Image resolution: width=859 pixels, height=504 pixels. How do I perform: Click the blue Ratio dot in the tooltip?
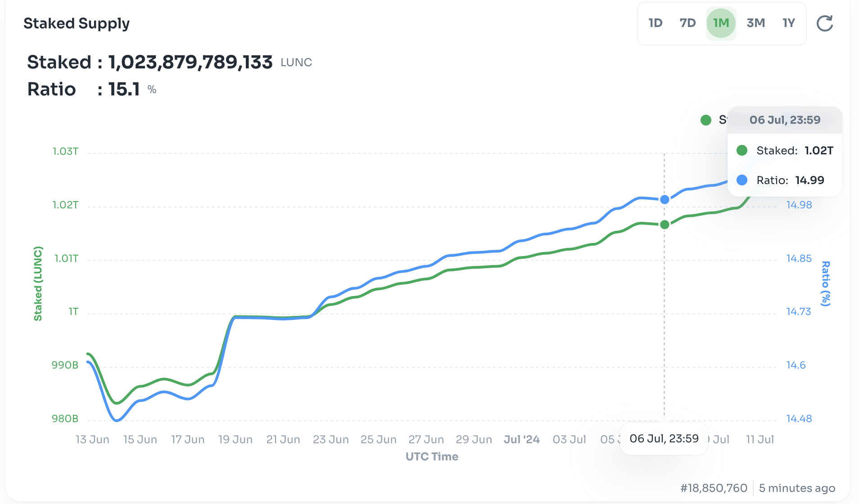point(742,180)
